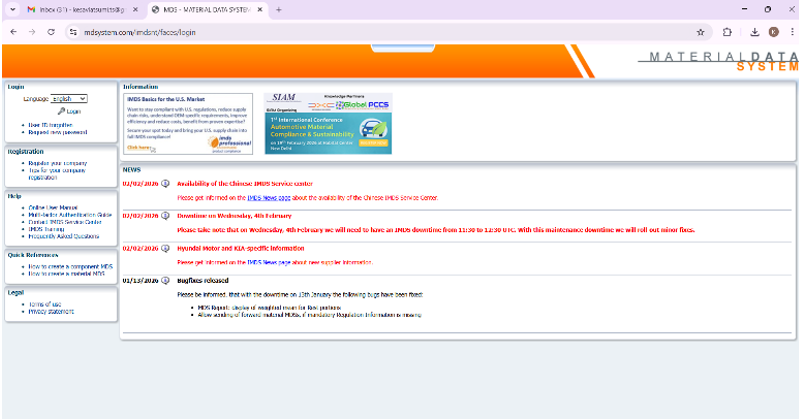Open a new browser tab with plus icon
Image resolution: width=799 pixels, height=419 pixels.
(x=279, y=10)
